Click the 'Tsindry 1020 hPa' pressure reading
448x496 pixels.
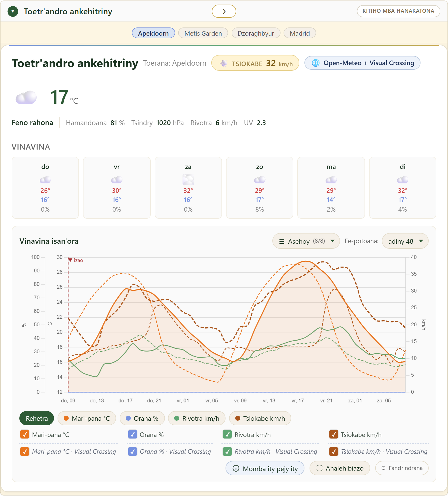coord(157,123)
